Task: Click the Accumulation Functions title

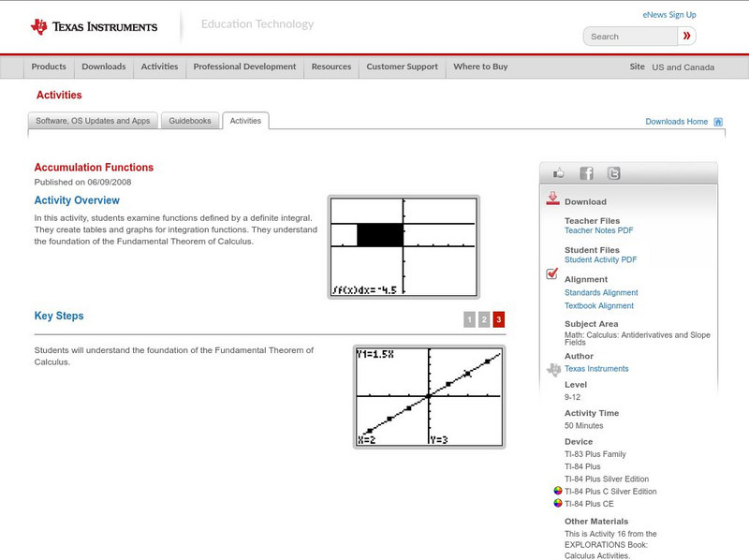Action: point(94,168)
